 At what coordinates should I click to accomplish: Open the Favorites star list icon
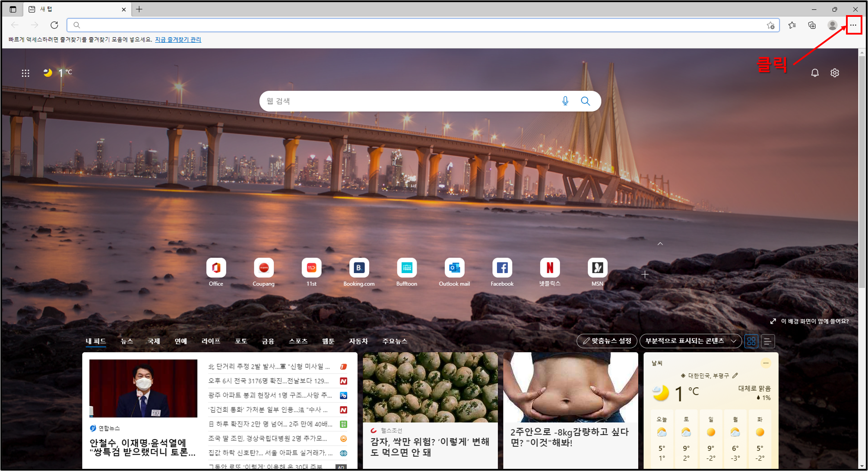pos(792,25)
